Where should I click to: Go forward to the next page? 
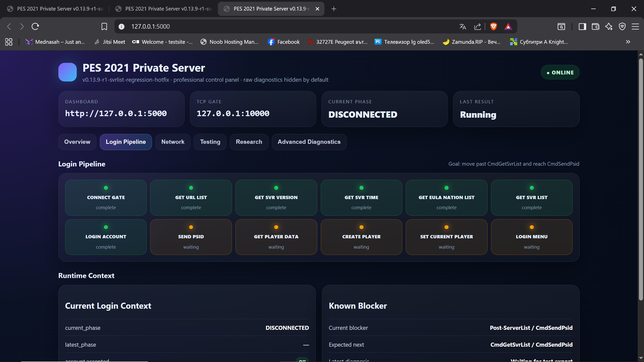[22, 26]
